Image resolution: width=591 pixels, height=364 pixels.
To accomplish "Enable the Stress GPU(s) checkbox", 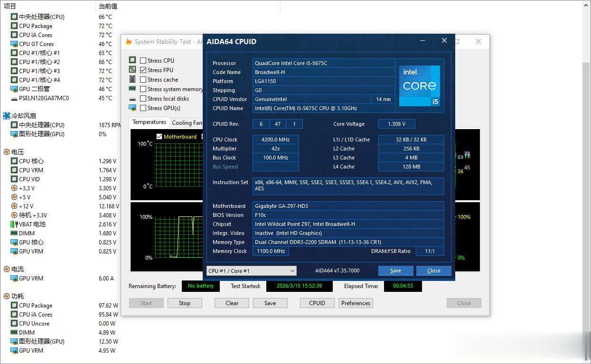I will point(143,108).
